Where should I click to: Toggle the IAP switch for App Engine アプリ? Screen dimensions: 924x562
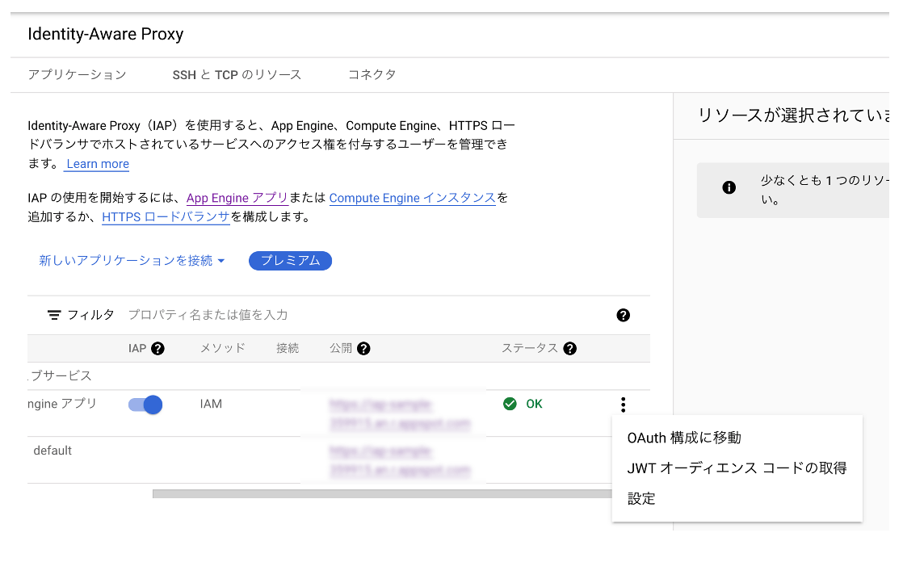point(145,405)
